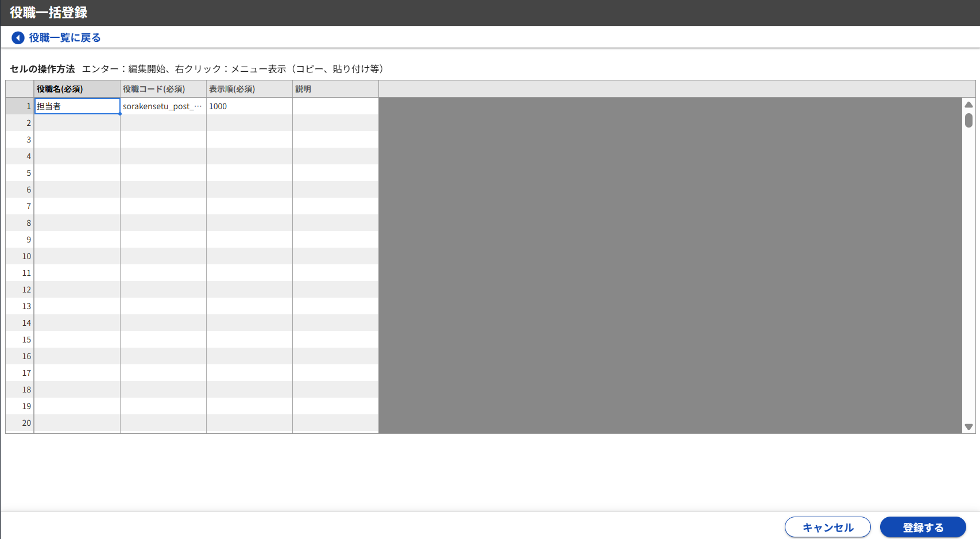The height and width of the screenshot is (539, 980).
Task: Click the scroll down arrow of grid
Action: (969, 427)
